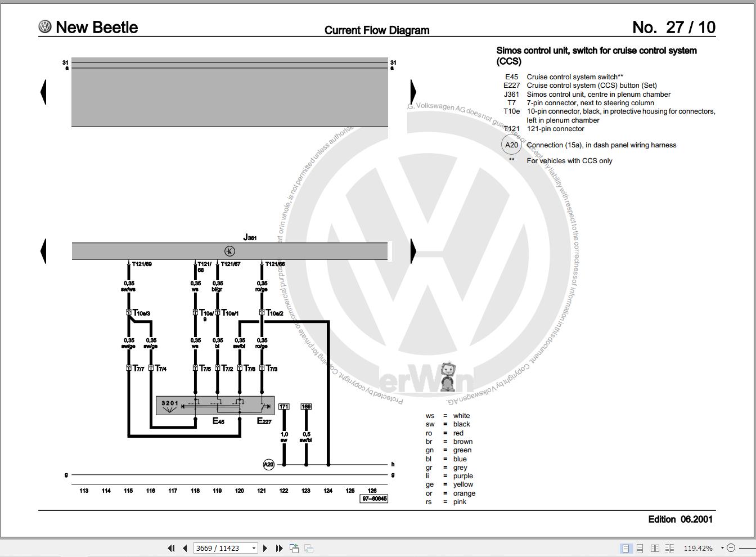
Task: Click the upper-left diagram navigation arrow
Action: coord(43,92)
